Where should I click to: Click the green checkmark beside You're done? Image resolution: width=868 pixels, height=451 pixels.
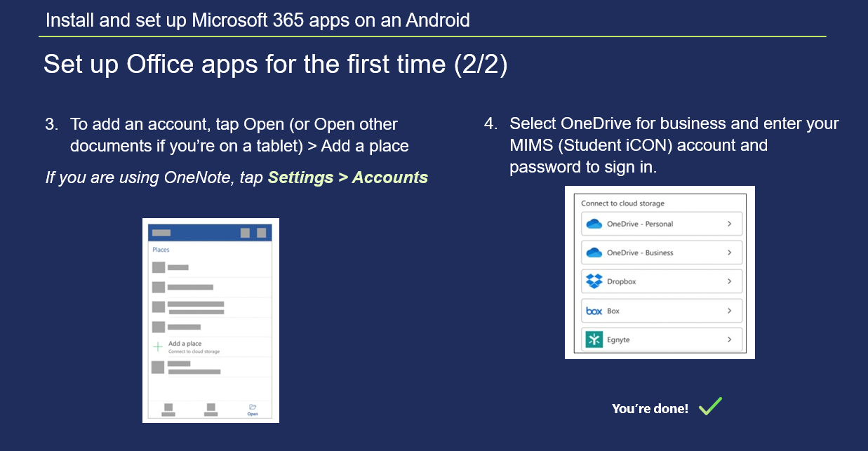click(x=710, y=406)
